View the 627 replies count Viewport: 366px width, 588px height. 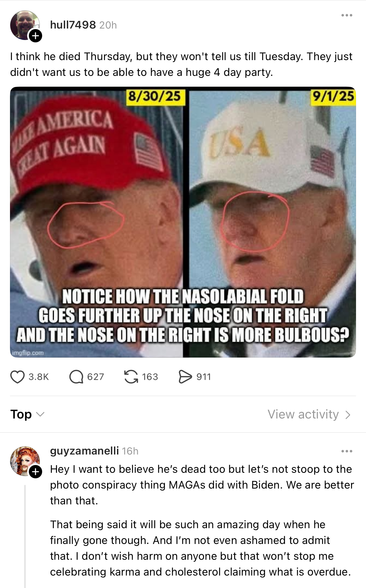coord(96,377)
